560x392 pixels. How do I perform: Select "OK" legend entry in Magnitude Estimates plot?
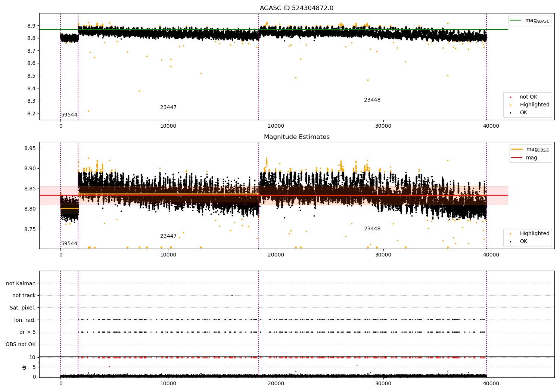click(523, 242)
